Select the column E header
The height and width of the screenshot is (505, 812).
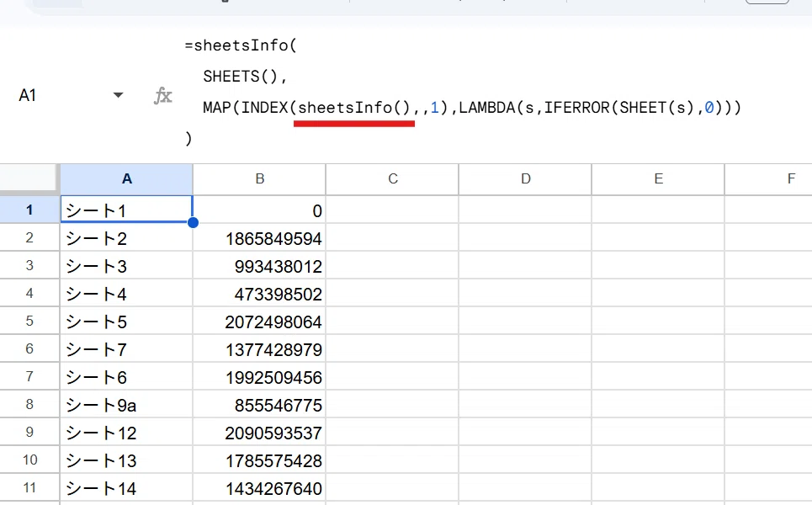pyautogui.click(x=658, y=179)
